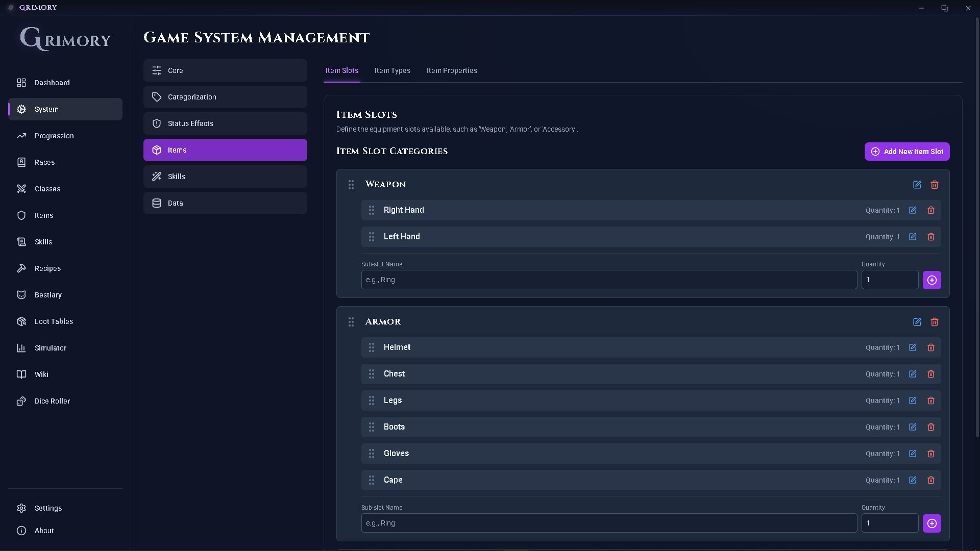Click Add New Item Slot button

(906, 152)
